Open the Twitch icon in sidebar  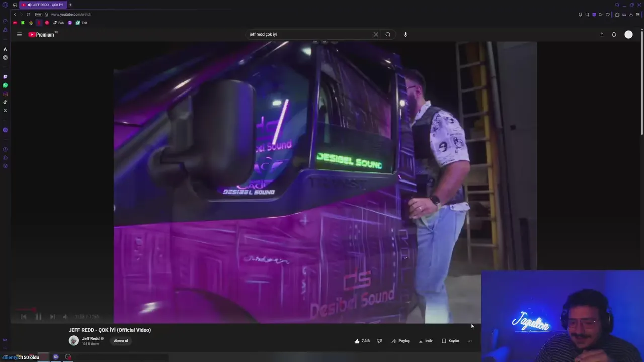(x=5, y=77)
